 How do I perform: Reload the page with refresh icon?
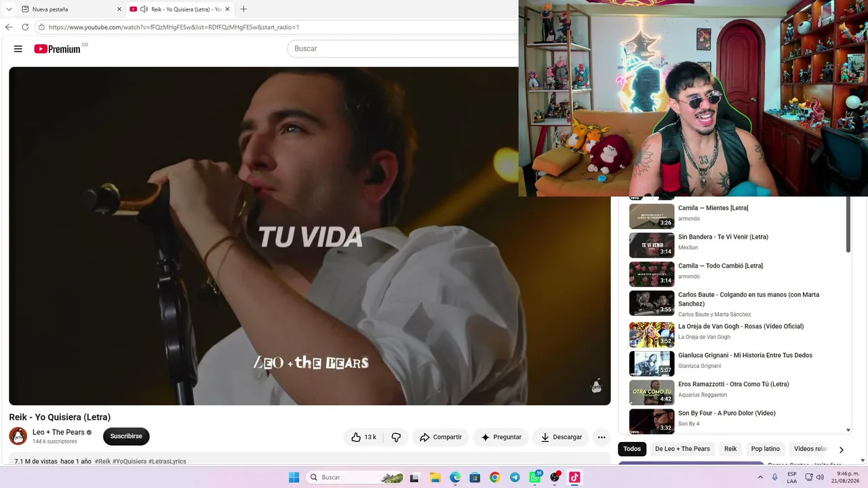click(25, 27)
